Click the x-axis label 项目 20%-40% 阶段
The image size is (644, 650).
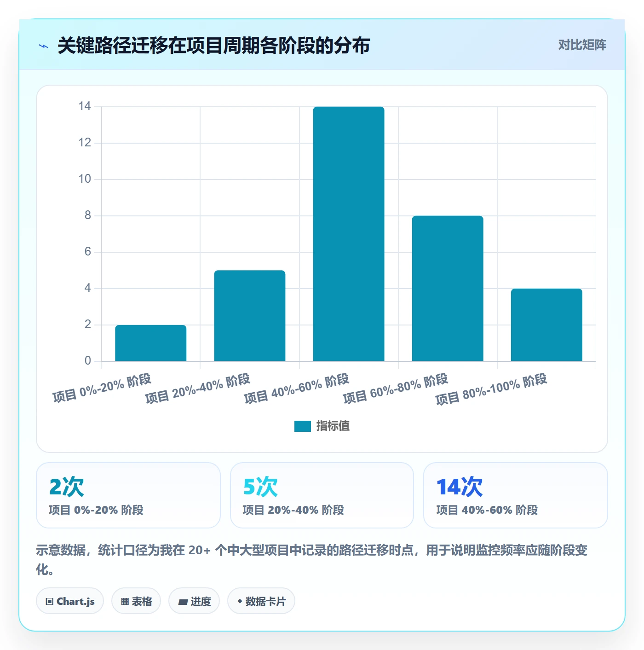point(197,389)
